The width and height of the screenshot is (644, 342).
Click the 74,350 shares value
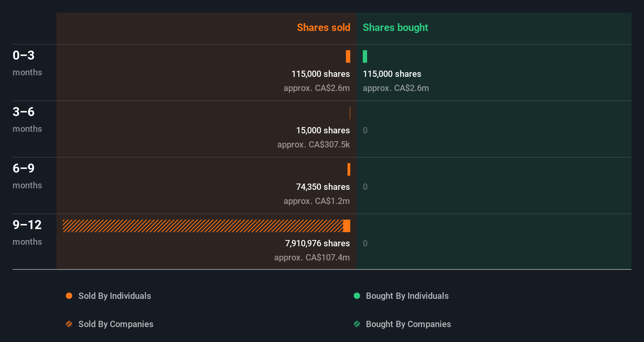323,187
